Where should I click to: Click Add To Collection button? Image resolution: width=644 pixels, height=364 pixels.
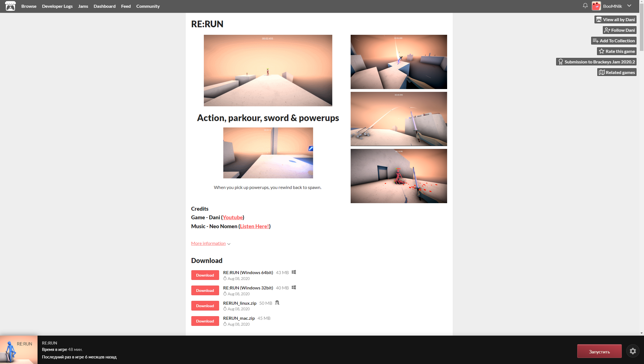[x=614, y=41]
